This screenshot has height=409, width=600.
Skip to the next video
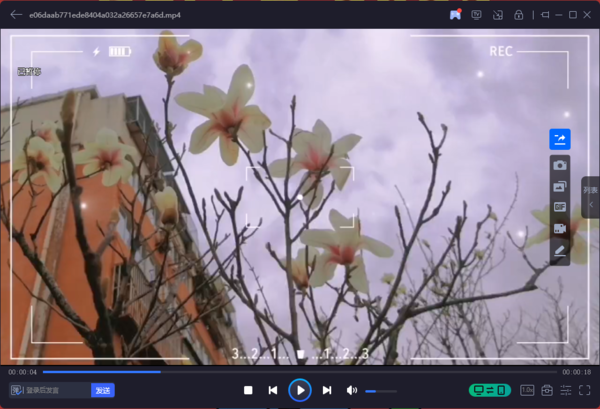327,390
